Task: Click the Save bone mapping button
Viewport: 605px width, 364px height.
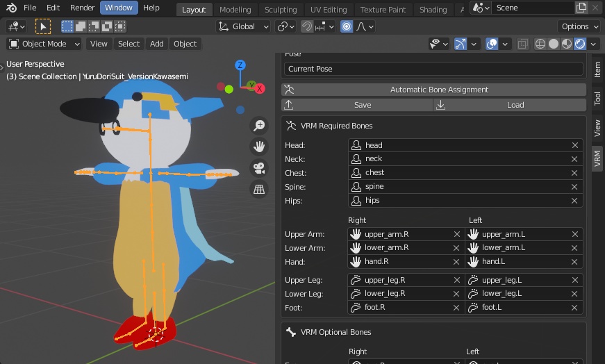Action: coord(357,105)
